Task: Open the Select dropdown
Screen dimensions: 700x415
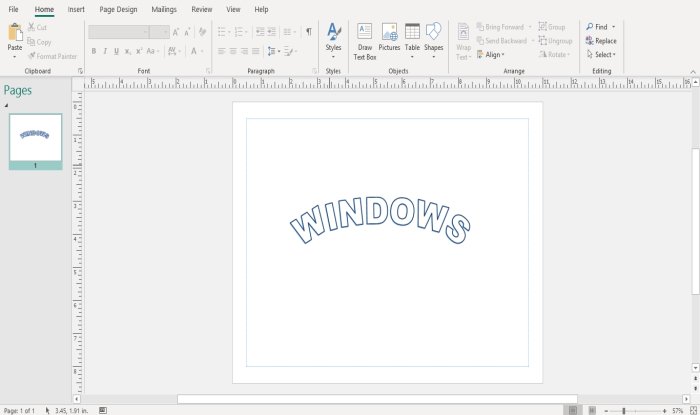Action: [601, 54]
